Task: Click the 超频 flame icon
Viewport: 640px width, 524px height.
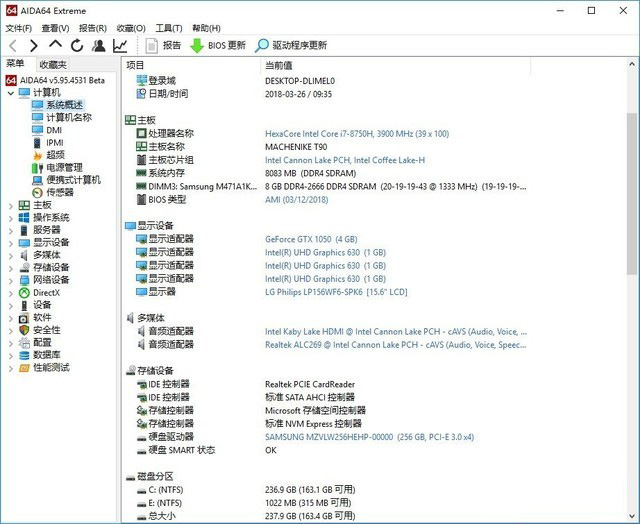Action: [x=37, y=155]
